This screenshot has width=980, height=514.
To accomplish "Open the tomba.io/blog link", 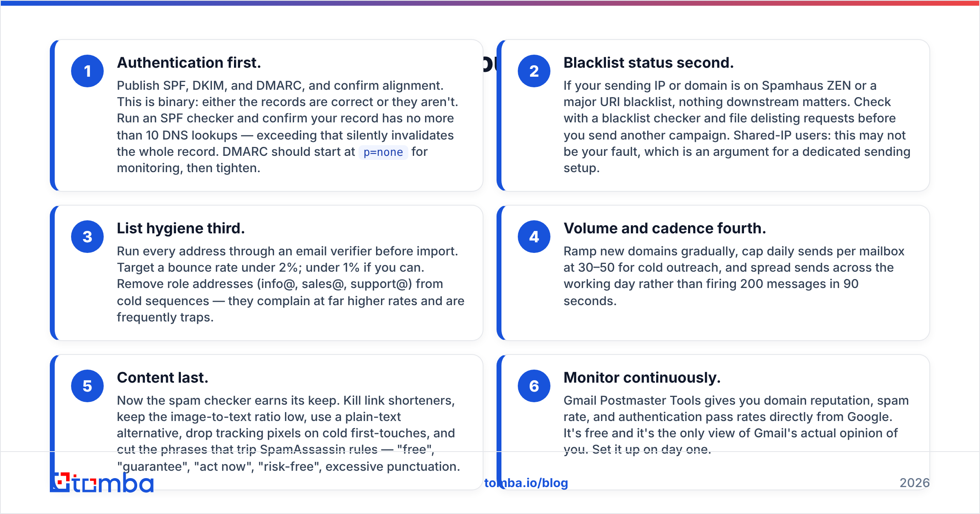I will click(x=526, y=483).
